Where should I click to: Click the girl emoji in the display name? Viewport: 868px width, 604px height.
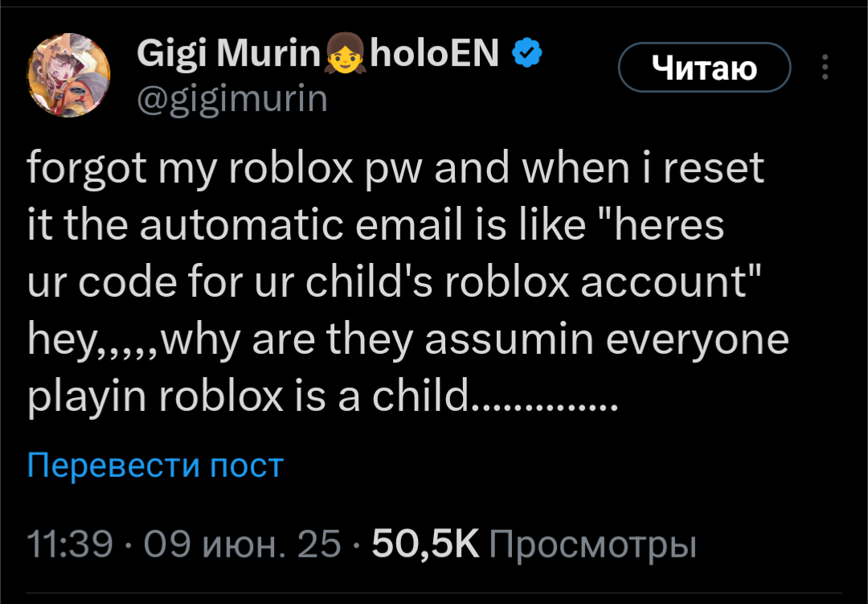pyautogui.click(x=344, y=56)
